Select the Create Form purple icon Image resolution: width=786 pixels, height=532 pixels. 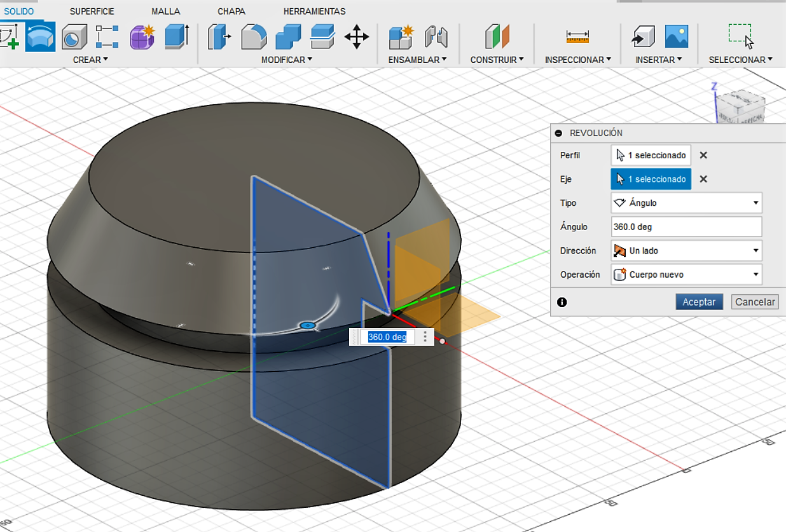142,37
